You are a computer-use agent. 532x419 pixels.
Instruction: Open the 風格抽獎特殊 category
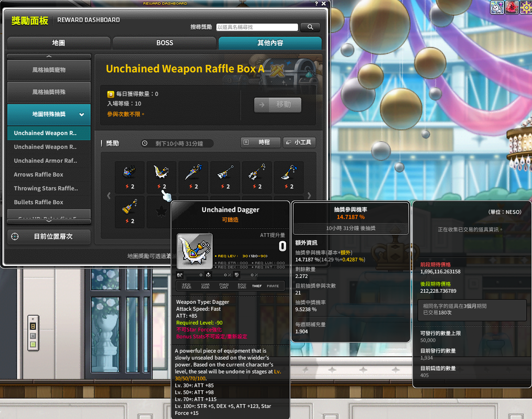[49, 92]
